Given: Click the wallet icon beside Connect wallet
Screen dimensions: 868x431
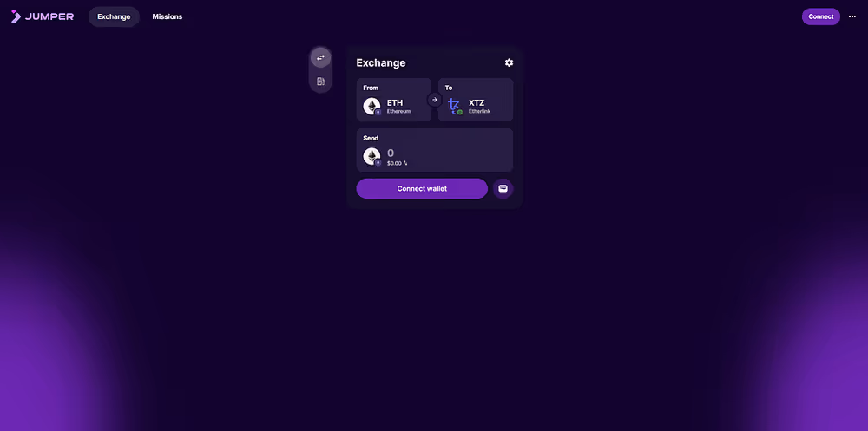Looking at the screenshot, I should tap(503, 189).
